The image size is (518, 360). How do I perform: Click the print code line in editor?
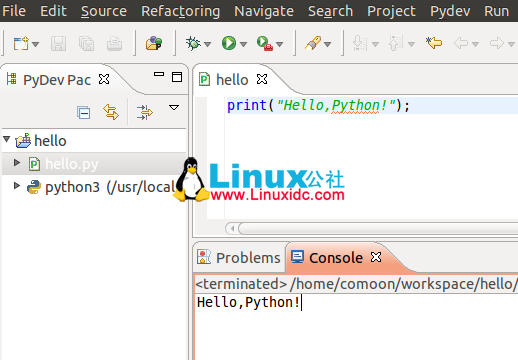(318, 106)
